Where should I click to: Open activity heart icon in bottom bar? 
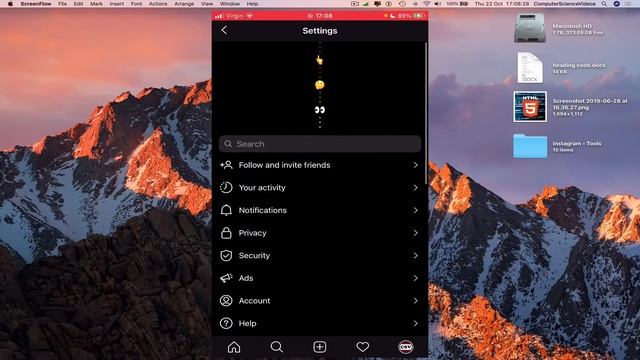pyautogui.click(x=362, y=347)
